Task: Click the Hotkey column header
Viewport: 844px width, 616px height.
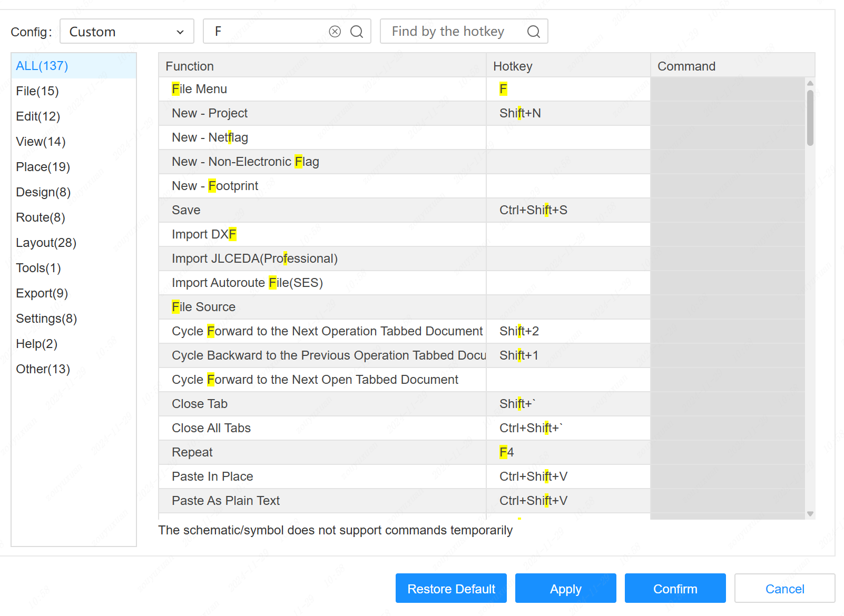Action: [x=568, y=66]
